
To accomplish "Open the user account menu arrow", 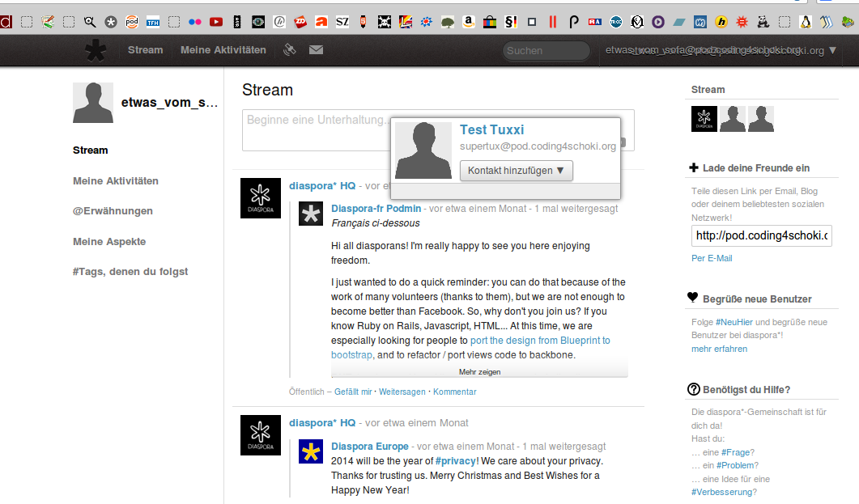I will [833, 50].
